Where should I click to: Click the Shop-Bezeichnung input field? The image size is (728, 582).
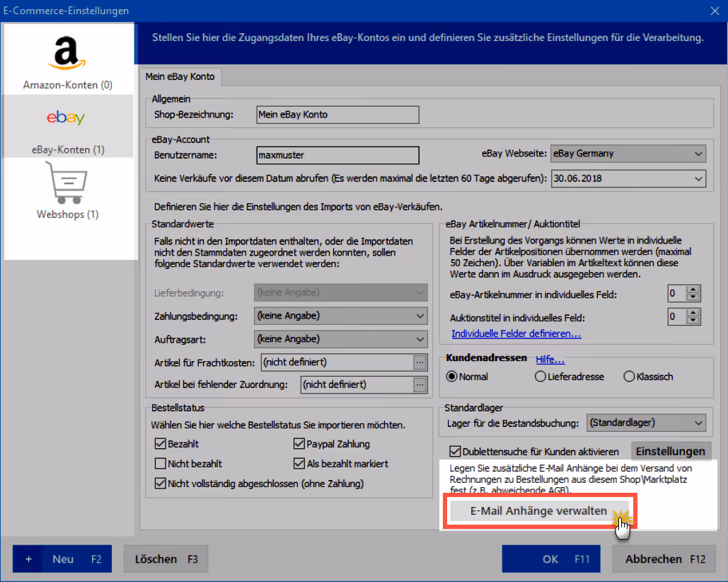tap(337, 115)
